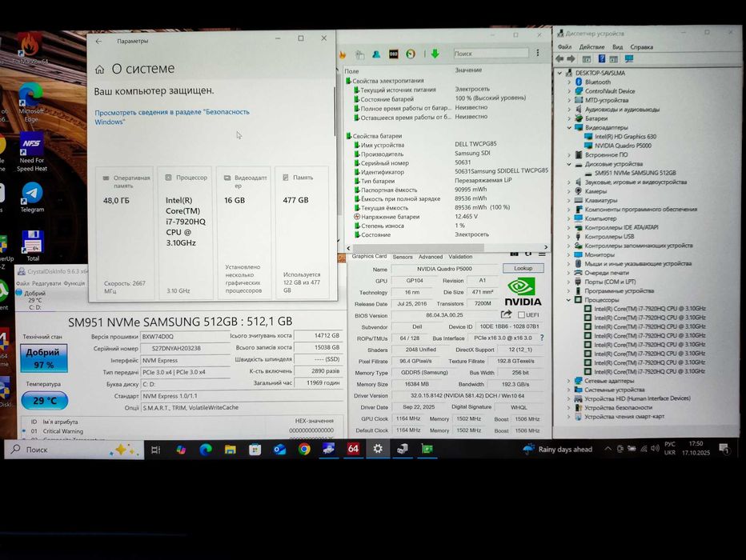Open Task View on the taskbar
746x560 pixels.
(x=155, y=450)
